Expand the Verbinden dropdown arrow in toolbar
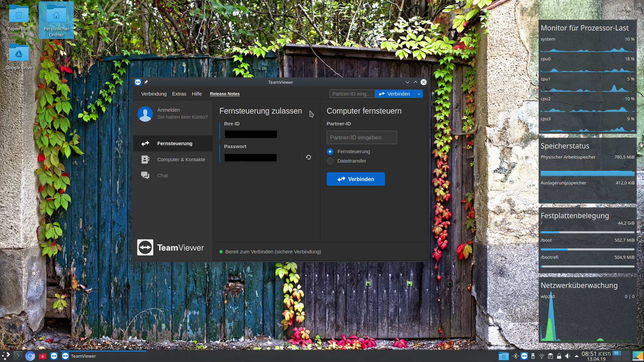 (419, 94)
